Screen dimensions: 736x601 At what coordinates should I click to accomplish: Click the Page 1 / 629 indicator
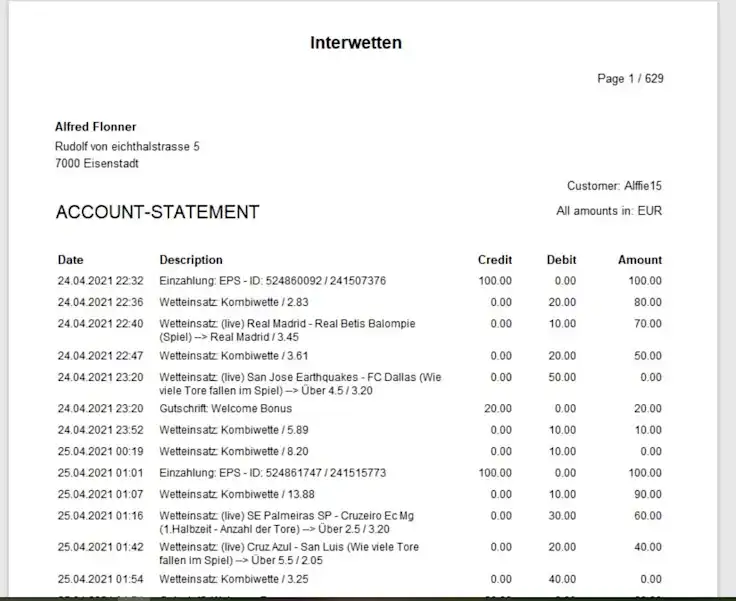630,79
